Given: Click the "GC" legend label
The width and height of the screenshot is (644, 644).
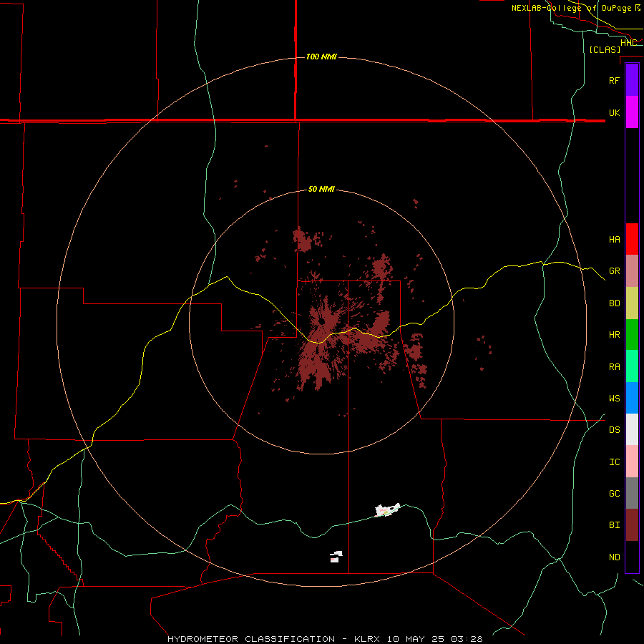Looking at the screenshot, I should click(614, 493).
